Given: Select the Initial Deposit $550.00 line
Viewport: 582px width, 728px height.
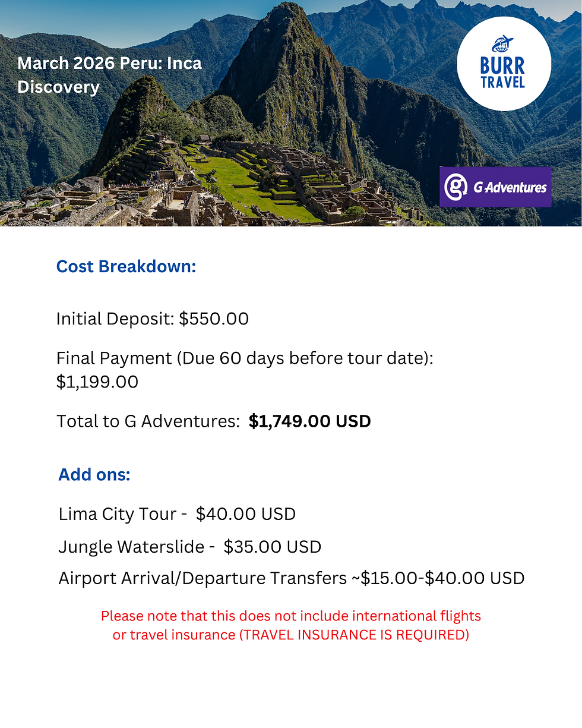Looking at the screenshot, I should pos(152,319).
